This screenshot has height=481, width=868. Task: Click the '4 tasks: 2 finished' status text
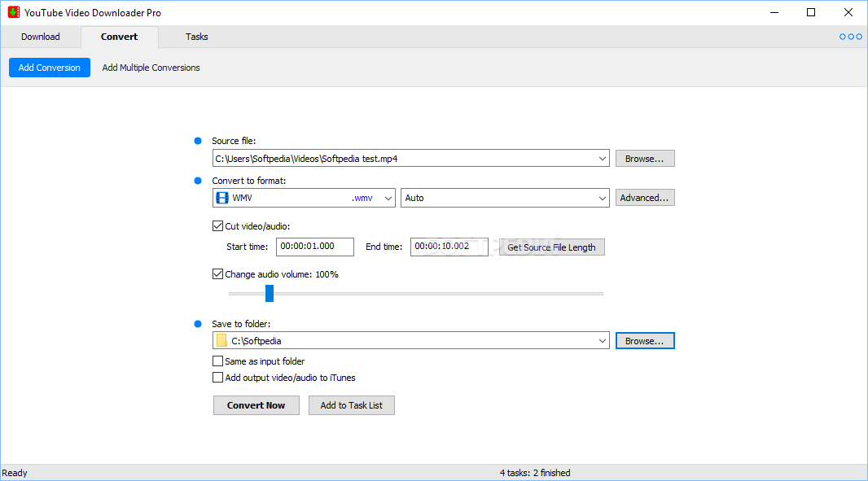click(x=535, y=473)
